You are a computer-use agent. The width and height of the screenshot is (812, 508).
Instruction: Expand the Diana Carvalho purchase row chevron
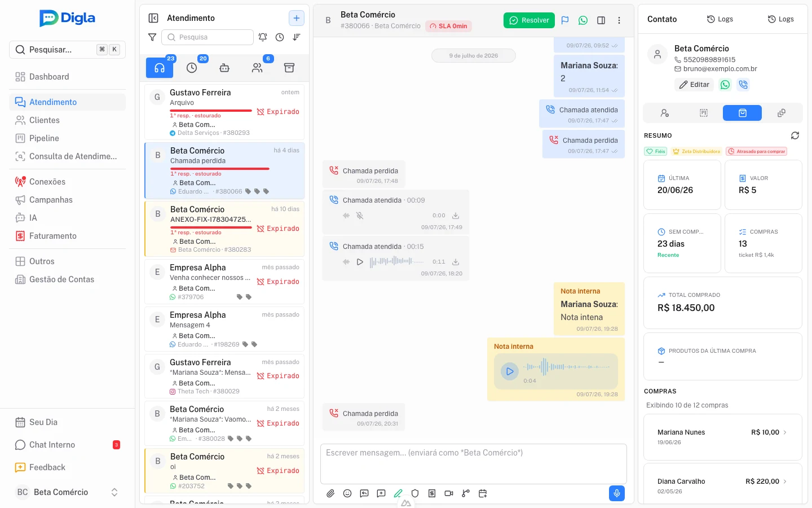(x=785, y=481)
